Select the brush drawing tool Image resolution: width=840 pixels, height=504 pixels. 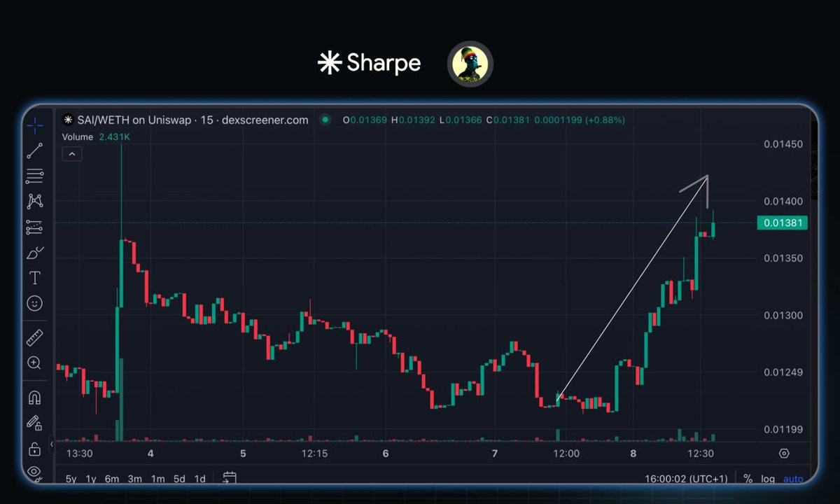(x=34, y=253)
